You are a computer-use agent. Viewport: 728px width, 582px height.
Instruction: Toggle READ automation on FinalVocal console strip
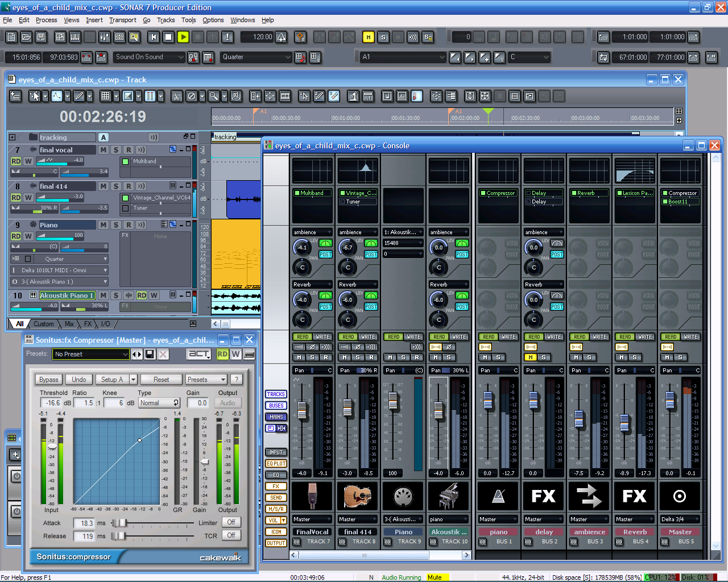303,337
